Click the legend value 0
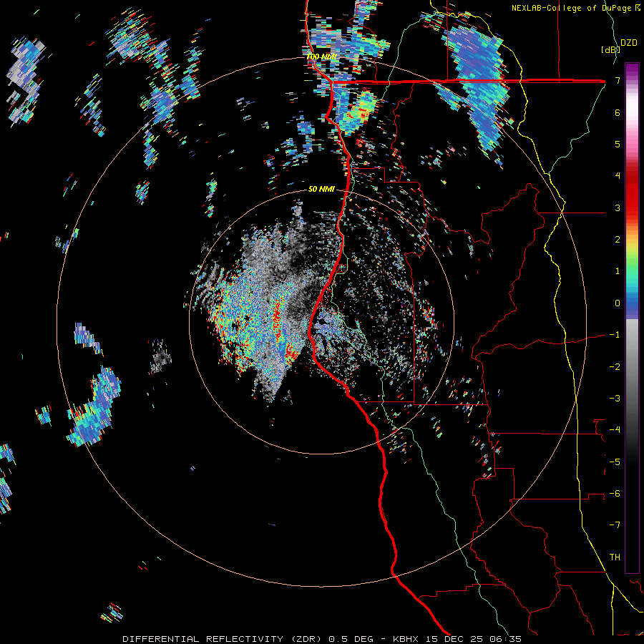Image resolution: width=644 pixels, height=644 pixels. pos(618,303)
